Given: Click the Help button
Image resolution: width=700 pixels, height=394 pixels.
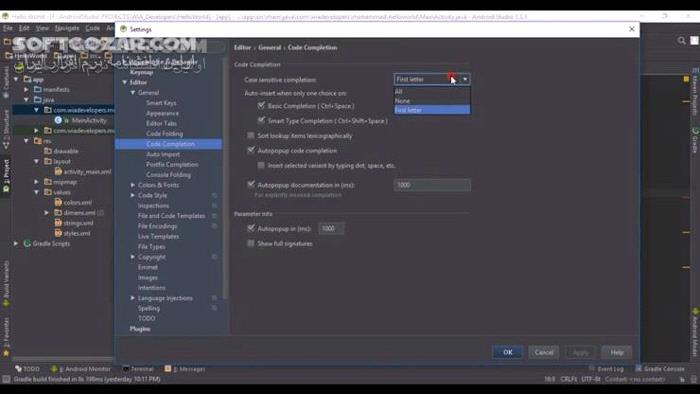Looking at the screenshot, I should 617,352.
